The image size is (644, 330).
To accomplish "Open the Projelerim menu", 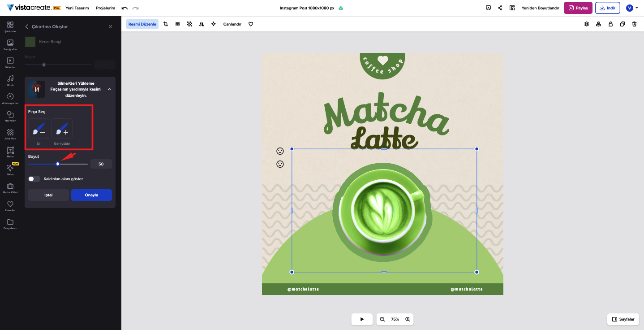I will pyautogui.click(x=106, y=8).
